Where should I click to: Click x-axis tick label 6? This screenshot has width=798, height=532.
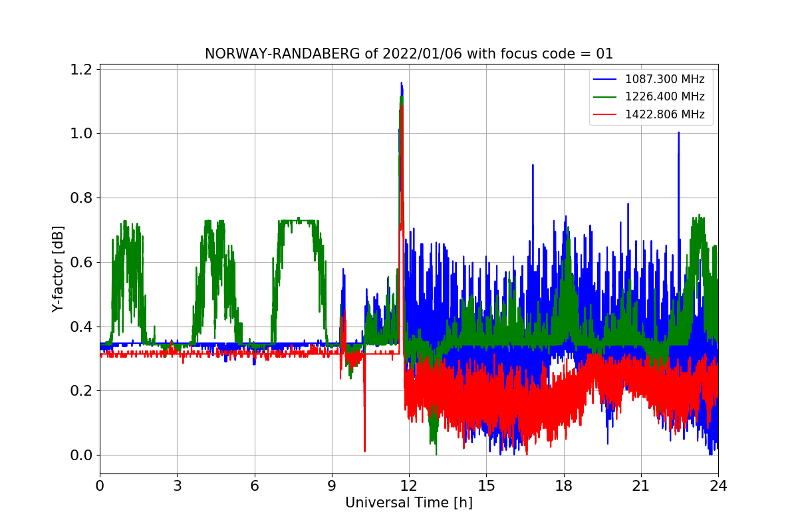(x=255, y=485)
